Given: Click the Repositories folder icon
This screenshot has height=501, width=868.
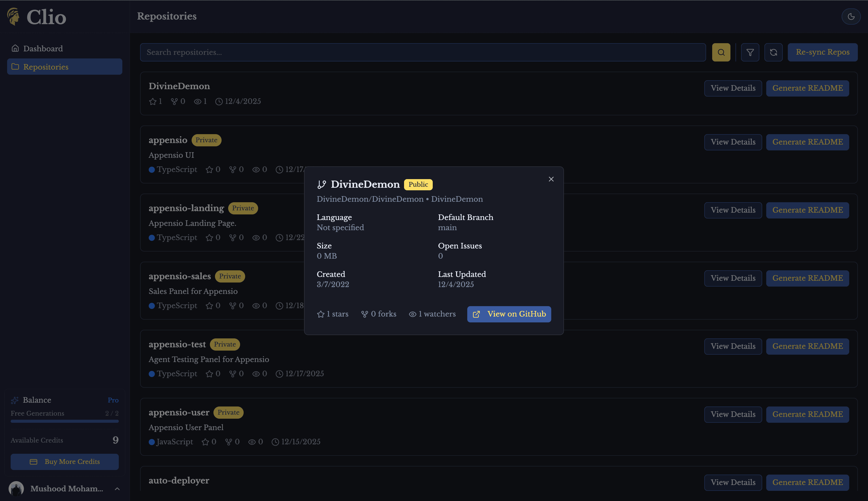Looking at the screenshot, I should point(15,66).
